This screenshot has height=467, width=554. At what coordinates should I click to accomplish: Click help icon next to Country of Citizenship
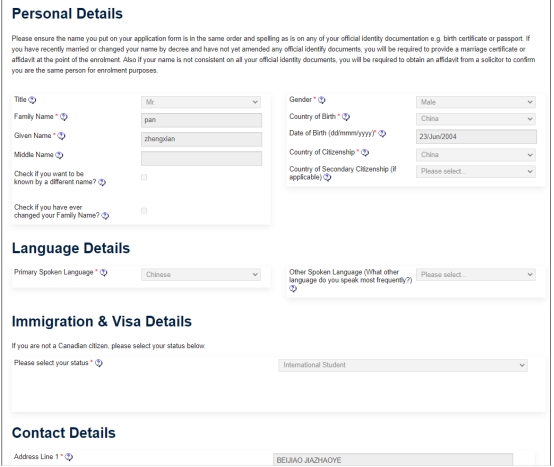[x=365, y=153]
